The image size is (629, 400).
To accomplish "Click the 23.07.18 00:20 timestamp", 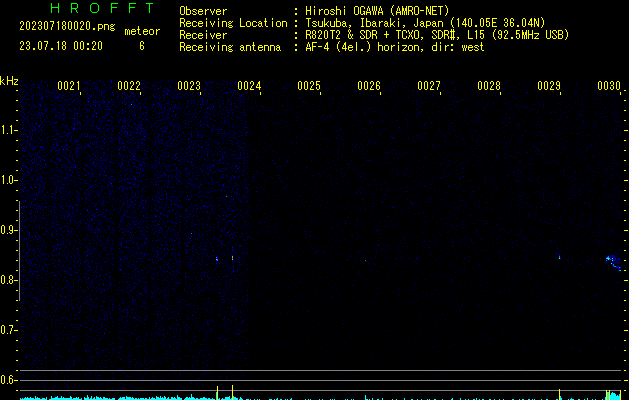I will tap(61, 46).
